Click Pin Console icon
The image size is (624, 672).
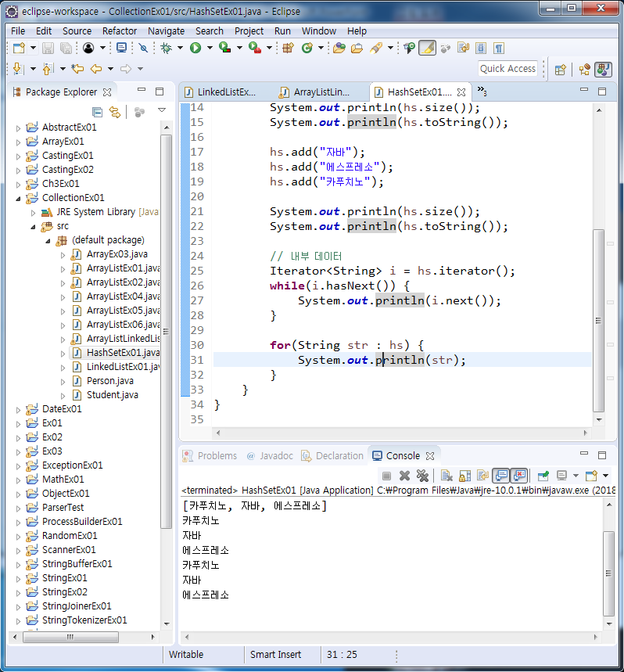543,476
